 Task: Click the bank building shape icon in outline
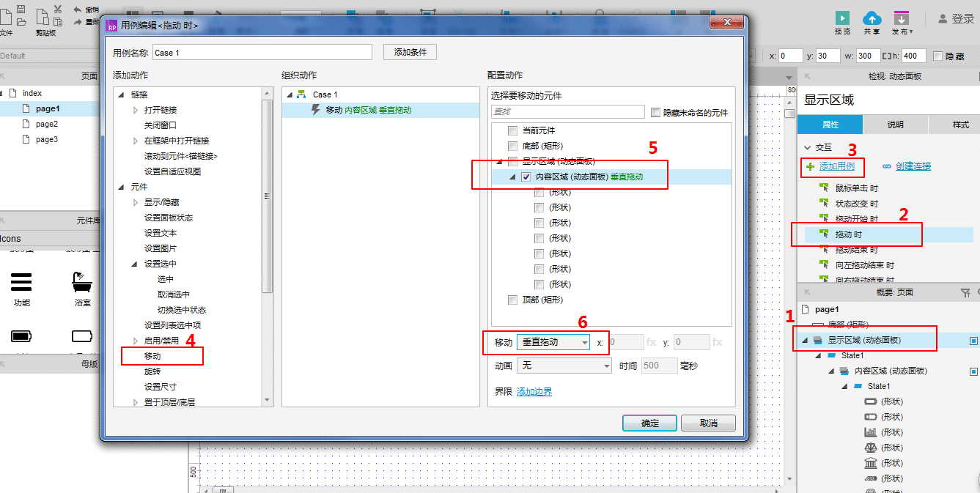tap(871, 463)
